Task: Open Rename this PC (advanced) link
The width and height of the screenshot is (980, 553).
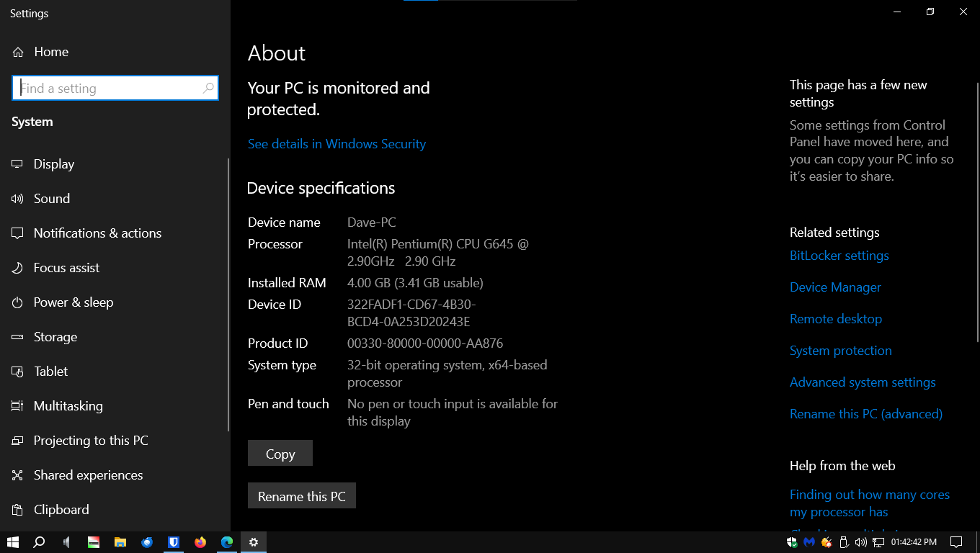Action: coord(866,414)
